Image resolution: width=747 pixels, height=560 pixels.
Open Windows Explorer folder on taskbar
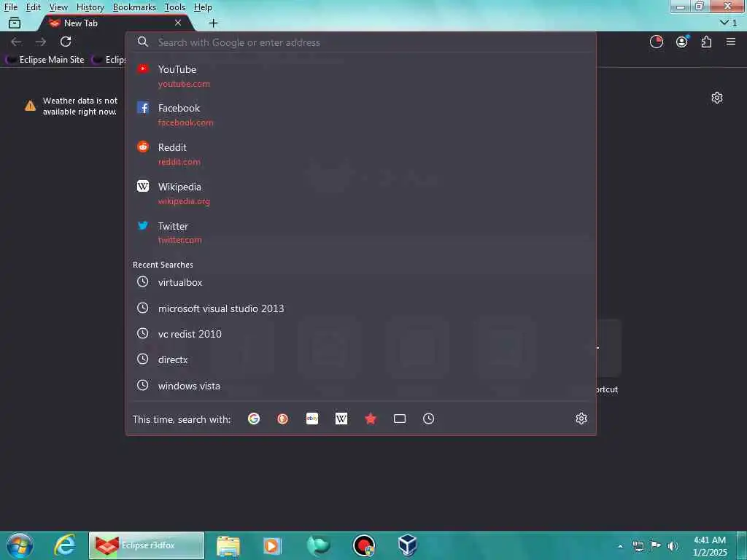click(x=228, y=545)
